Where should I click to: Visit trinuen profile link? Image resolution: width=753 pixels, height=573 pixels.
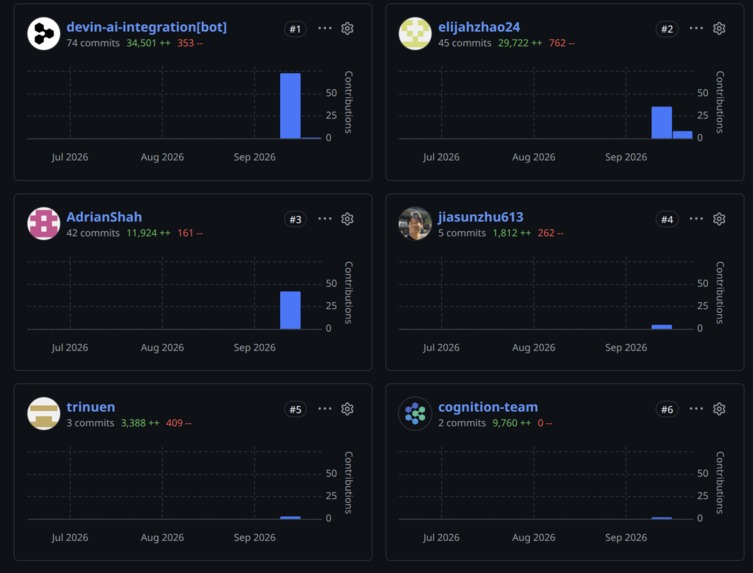click(91, 407)
